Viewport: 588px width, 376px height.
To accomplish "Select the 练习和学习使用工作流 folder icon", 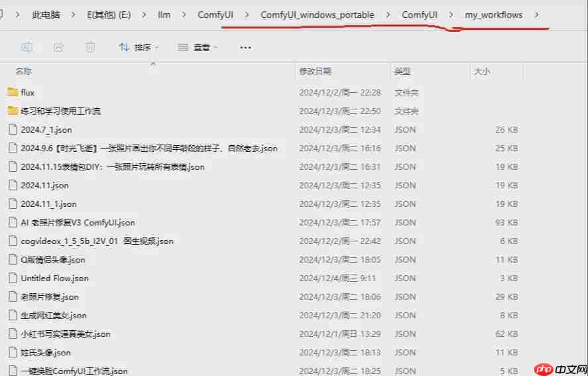I will [x=13, y=111].
